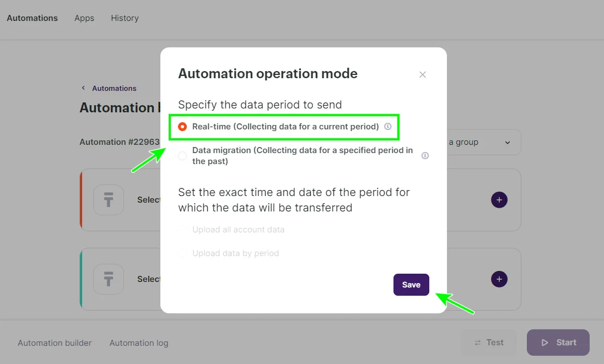Select the Data migration option
This screenshot has height=364, width=604.
(x=182, y=156)
